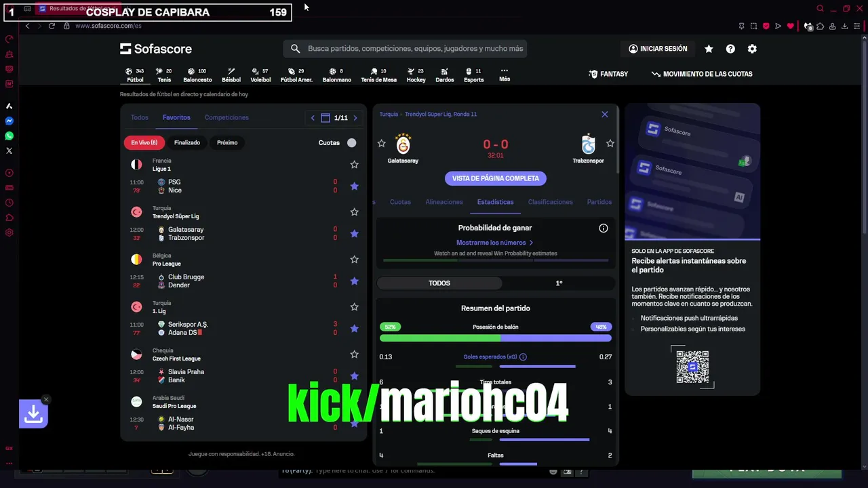Click the blue download overlay button
This screenshot has height=488, width=868.
[33, 414]
